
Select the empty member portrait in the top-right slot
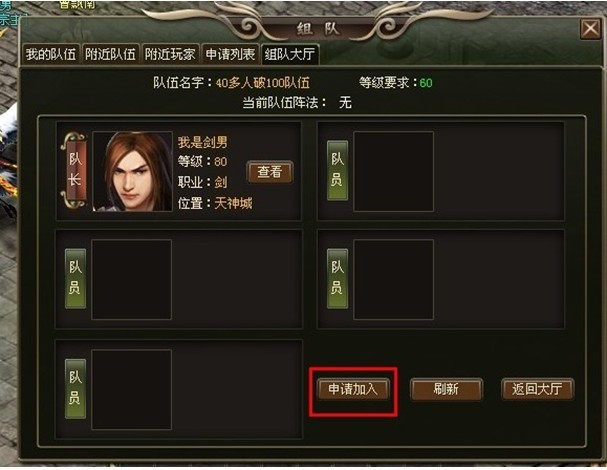tap(394, 171)
